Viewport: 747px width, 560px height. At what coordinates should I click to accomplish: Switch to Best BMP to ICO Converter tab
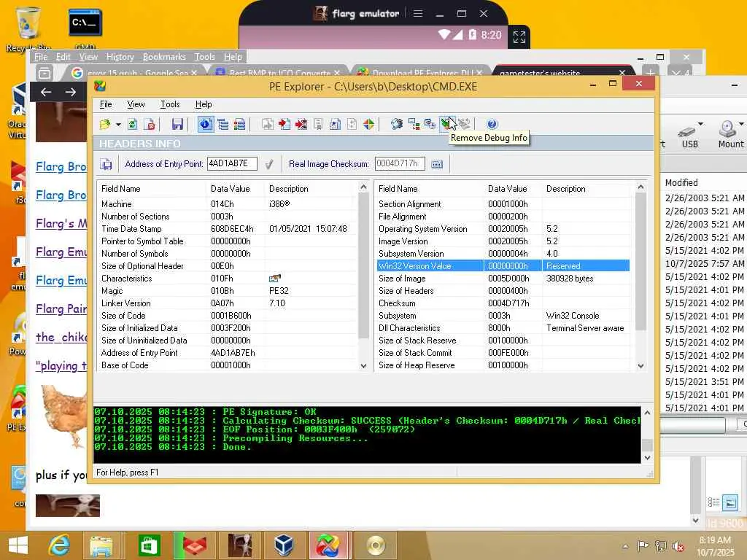pos(279,72)
